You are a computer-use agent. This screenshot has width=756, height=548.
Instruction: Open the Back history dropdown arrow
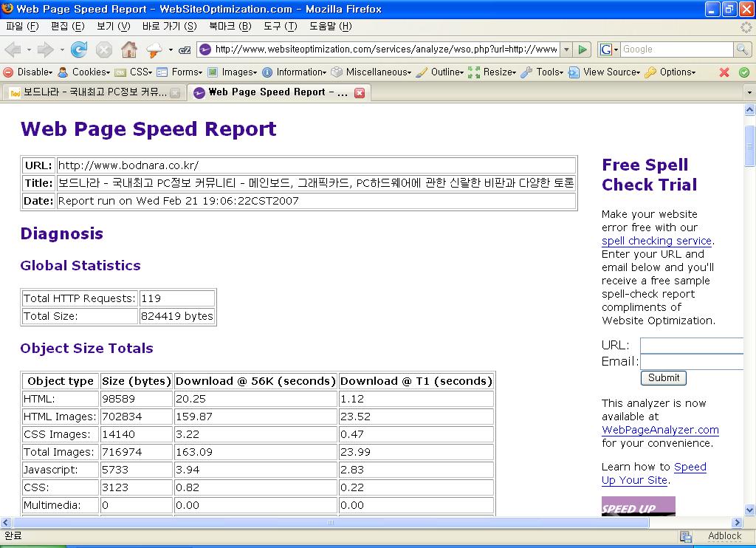[29, 49]
